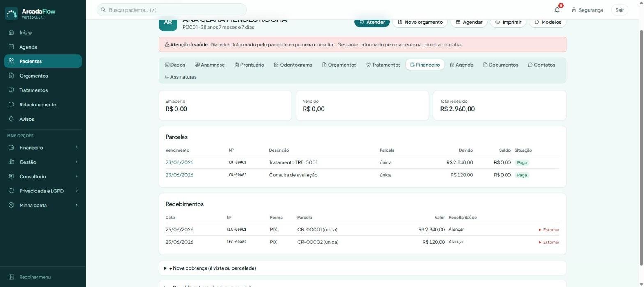Click the Em aberto R$ 0,00 card
This screenshot has width=644, height=287.
pos(225,106)
